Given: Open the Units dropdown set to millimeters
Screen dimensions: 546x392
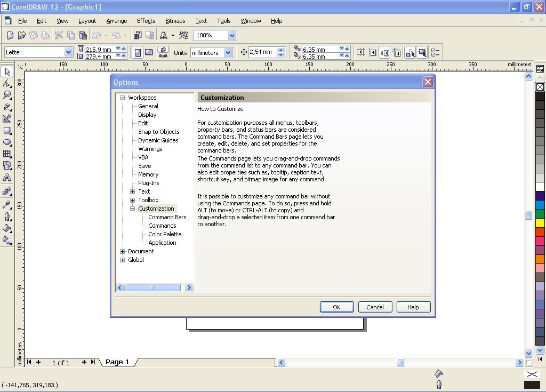Looking at the screenshot, I should pyautogui.click(x=228, y=52).
